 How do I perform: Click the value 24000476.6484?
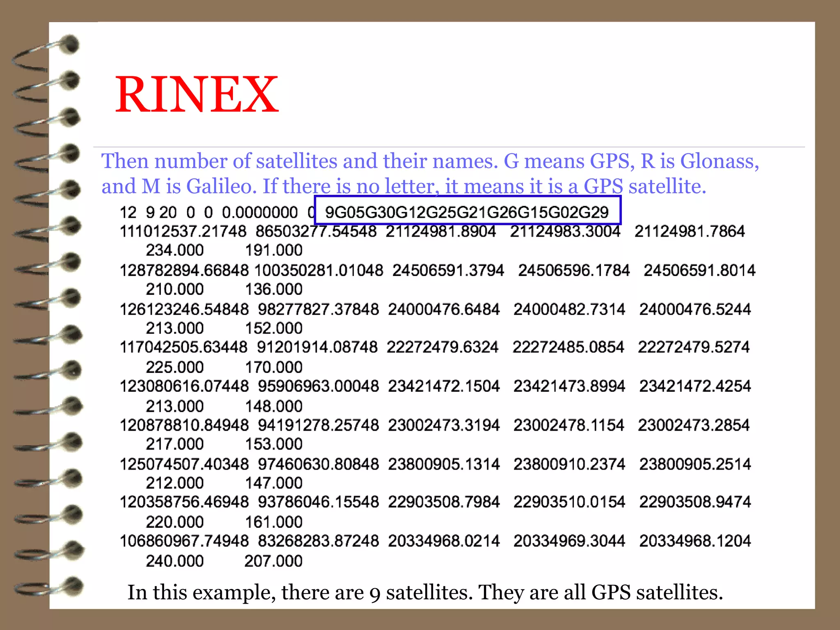coord(444,309)
